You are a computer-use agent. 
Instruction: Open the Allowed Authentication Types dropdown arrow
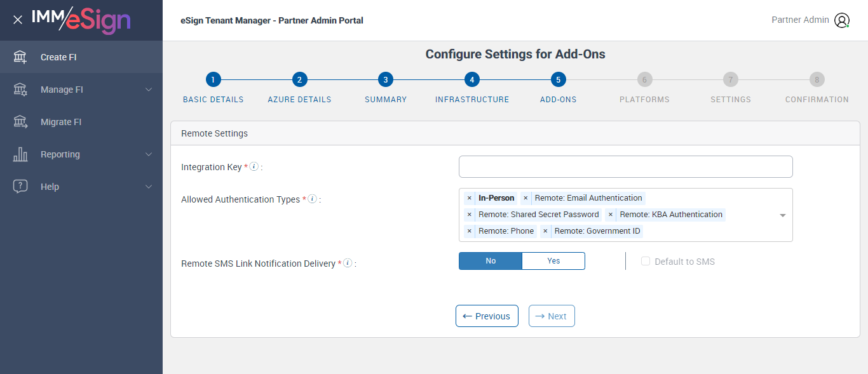coord(783,215)
